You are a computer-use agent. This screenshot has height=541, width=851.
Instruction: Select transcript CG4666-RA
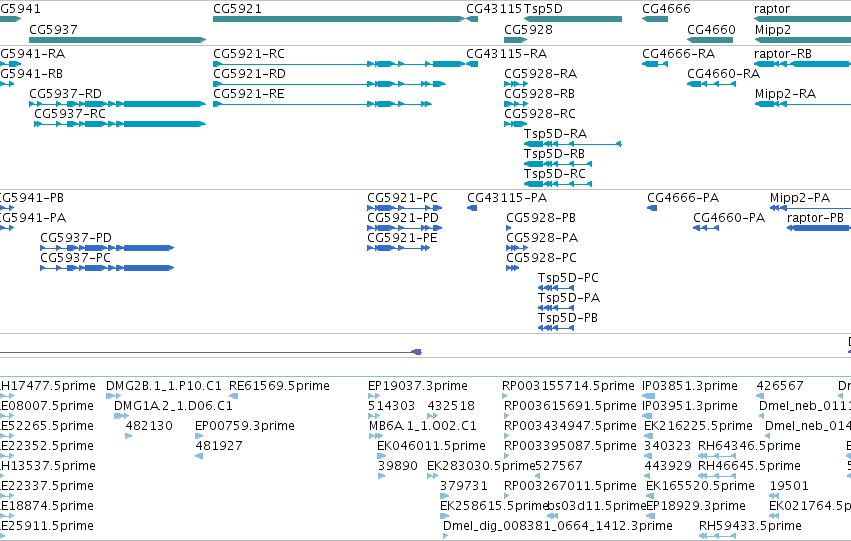(655, 64)
